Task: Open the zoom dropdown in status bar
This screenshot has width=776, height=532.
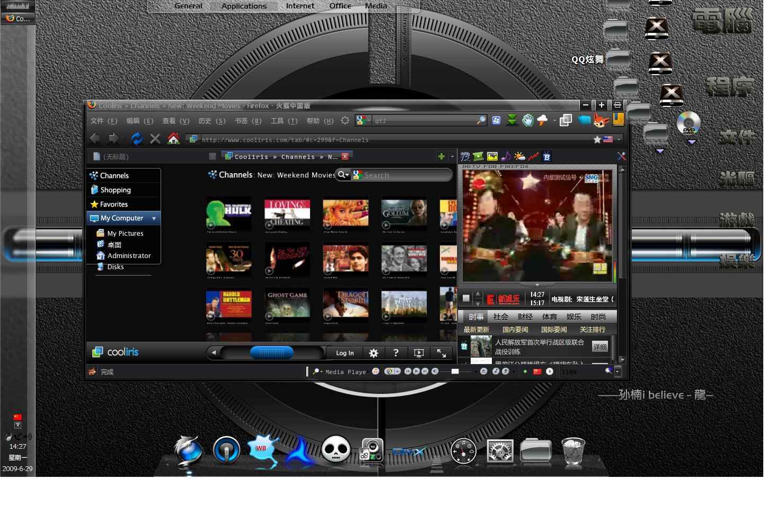Action: coord(617,371)
